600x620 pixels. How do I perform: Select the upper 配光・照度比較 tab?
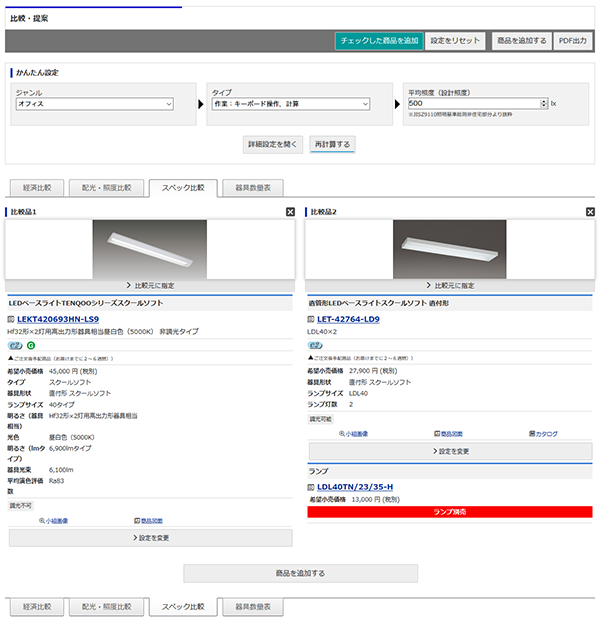[x=106, y=187]
